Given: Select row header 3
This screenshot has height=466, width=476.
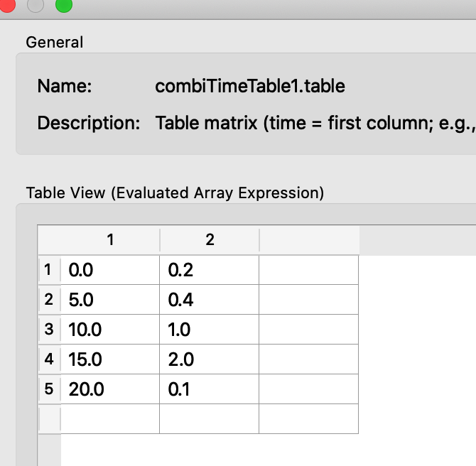Looking at the screenshot, I should [x=50, y=330].
